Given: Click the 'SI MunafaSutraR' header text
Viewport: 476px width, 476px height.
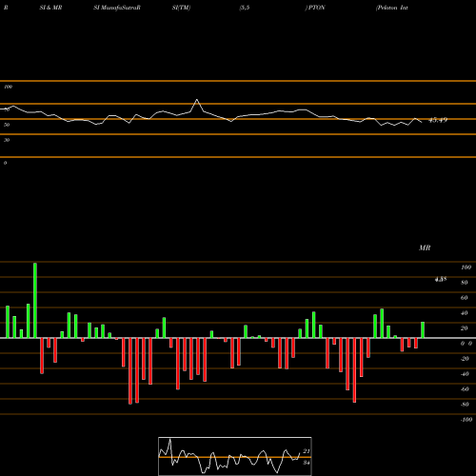Looking at the screenshot, I should pos(117,8).
